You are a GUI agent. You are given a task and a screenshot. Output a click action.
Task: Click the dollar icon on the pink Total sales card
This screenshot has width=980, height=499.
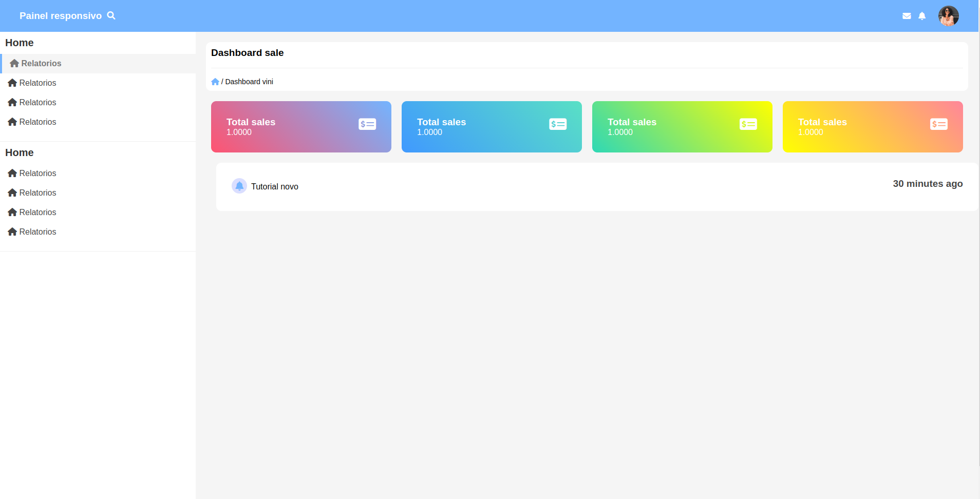pos(367,124)
